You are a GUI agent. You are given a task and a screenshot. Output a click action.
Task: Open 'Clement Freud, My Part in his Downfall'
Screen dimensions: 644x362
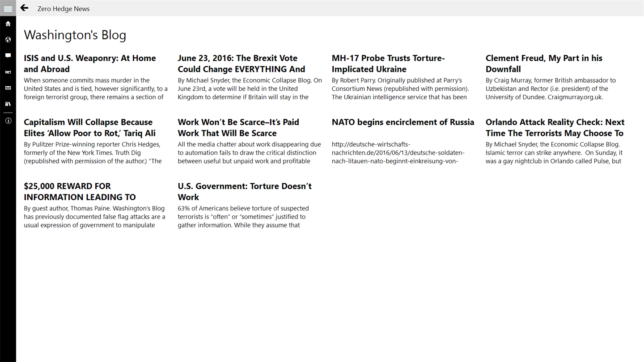(544, 63)
